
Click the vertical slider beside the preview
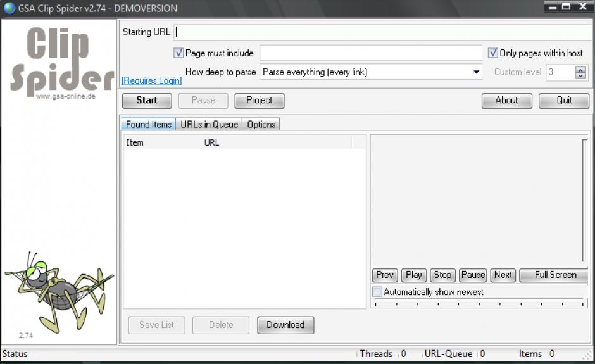[584, 200]
